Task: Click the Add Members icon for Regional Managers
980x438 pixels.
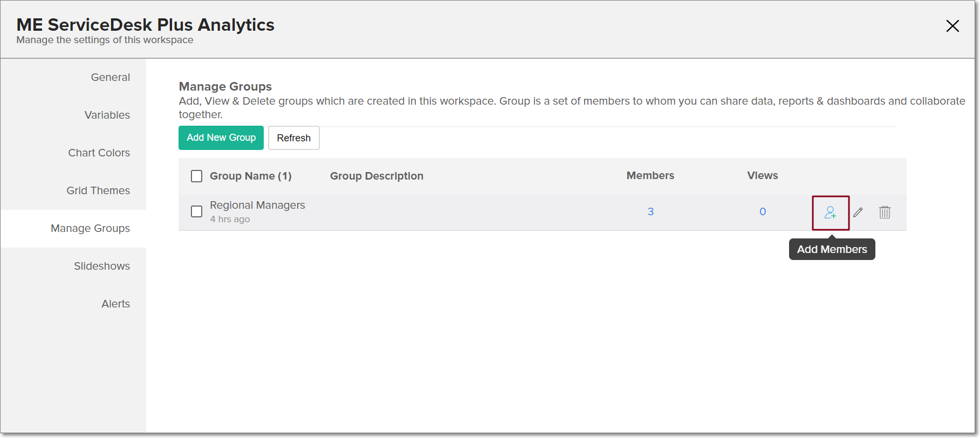Action: (x=830, y=213)
